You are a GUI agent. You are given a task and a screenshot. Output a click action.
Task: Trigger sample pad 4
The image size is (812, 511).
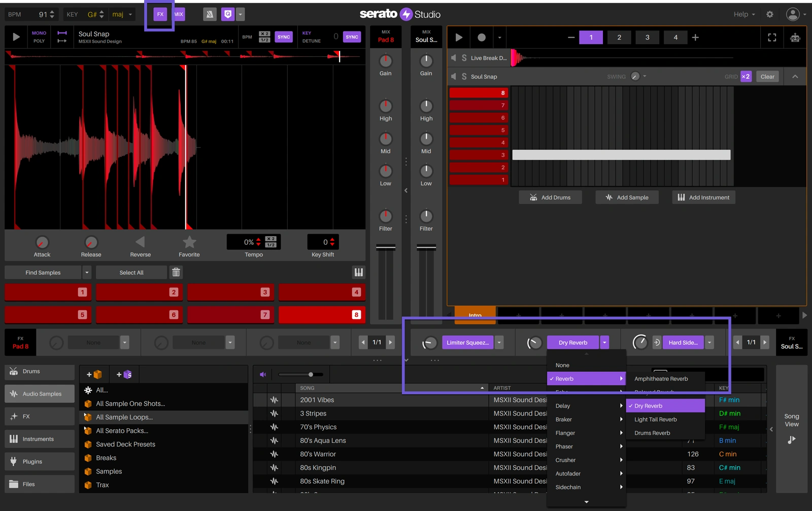(322, 292)
